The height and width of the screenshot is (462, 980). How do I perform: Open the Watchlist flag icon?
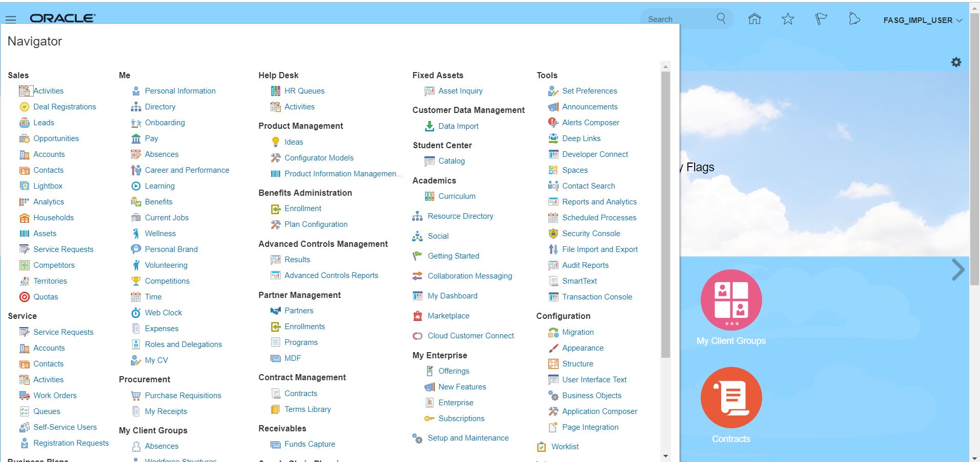(821, 19)
